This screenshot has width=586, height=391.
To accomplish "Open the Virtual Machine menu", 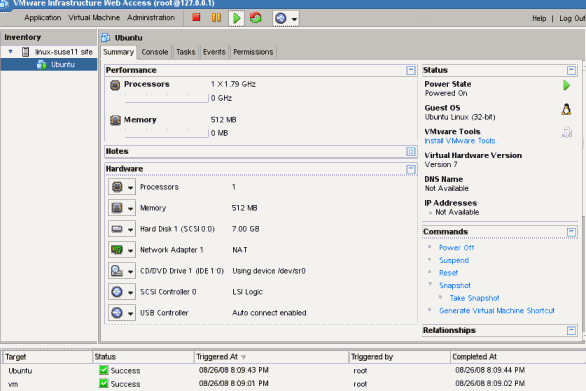I will point(94,18).
